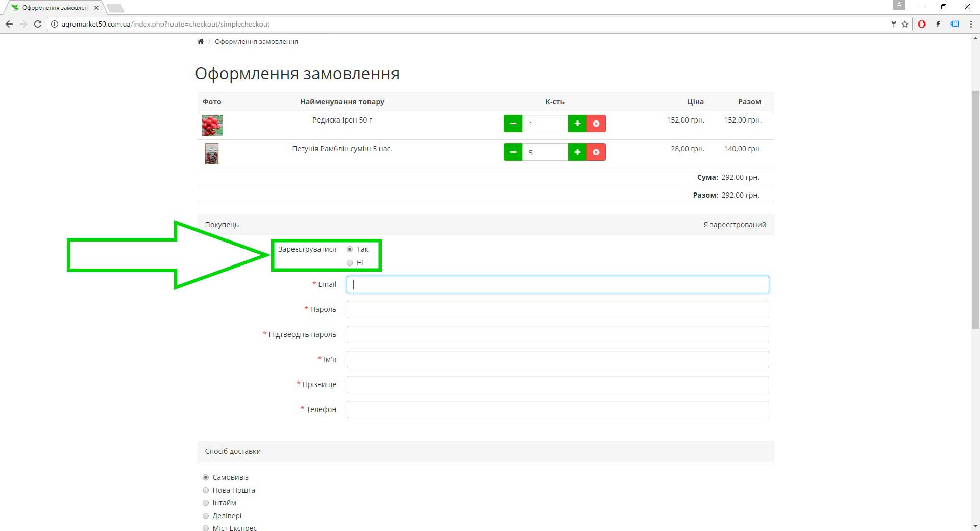The width and height of the screenshot is (980, 531).
Task: Select 'Ні' for registration
Action: [x=350, y=263]
